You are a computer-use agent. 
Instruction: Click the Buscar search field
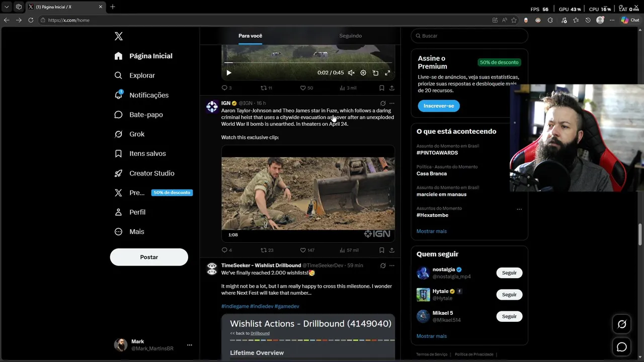469,36
